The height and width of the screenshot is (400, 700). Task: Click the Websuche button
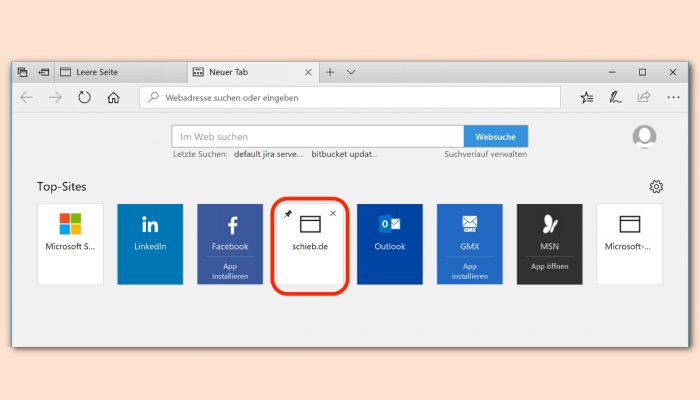(496, 137)
